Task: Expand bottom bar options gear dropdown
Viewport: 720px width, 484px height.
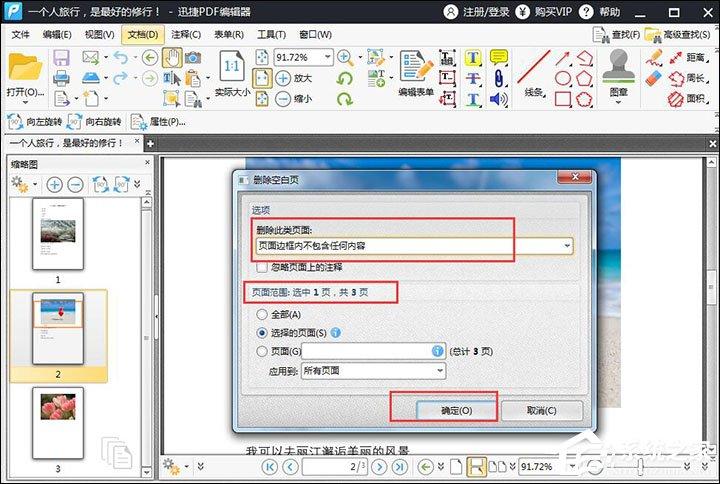Action: 186,467
